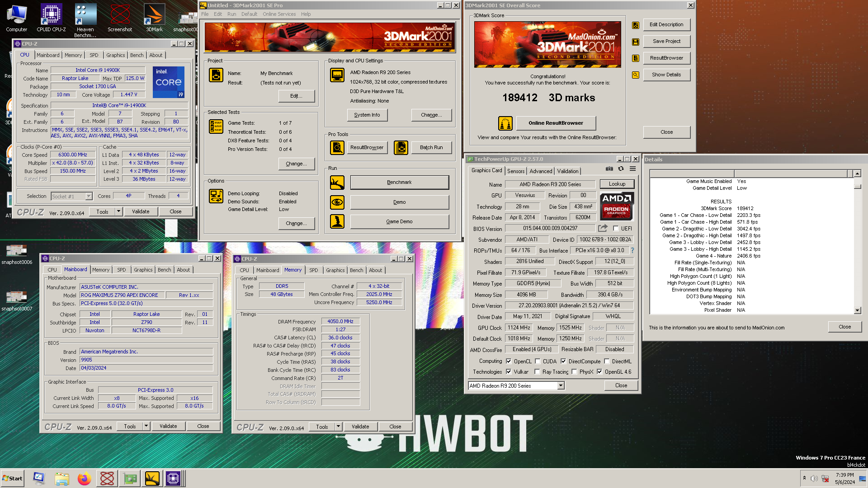The height and width of the screenshot is (488, 868).
Task: Click the Details list scroll up arrow
Action: click(857, 174)
